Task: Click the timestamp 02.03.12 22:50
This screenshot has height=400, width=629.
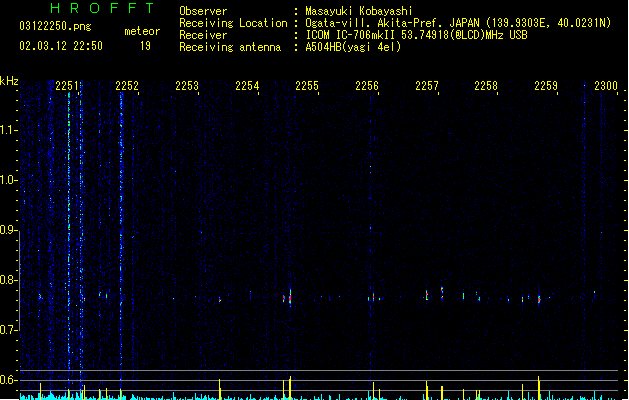Action: tap(61, 46)
